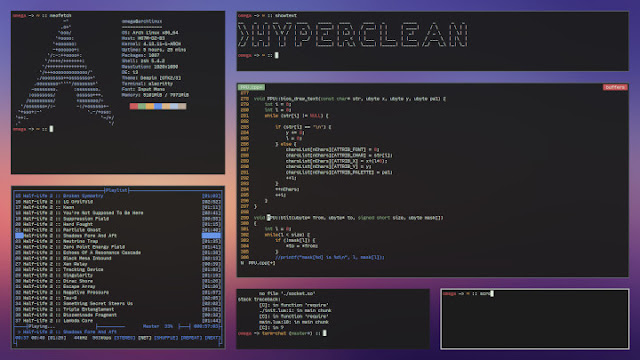
Task: Click the Memory line in neofetch output
Action: click(155, 95)
